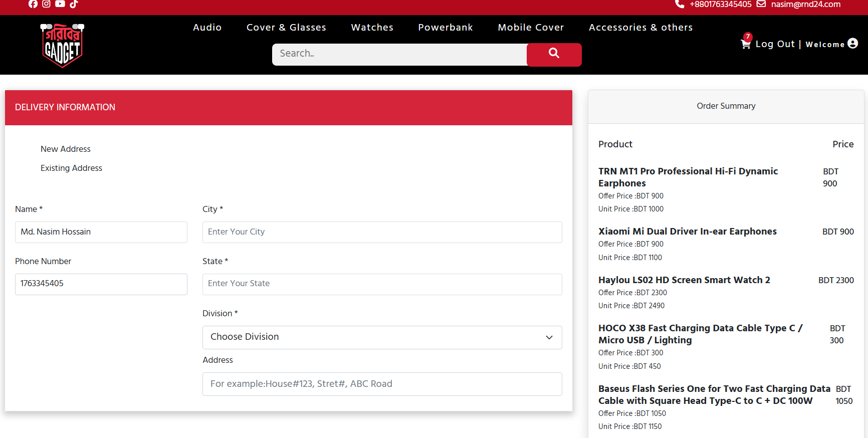Open the Facebook social link icon
This screenshot has height=438, width=868.
(33, 4)
